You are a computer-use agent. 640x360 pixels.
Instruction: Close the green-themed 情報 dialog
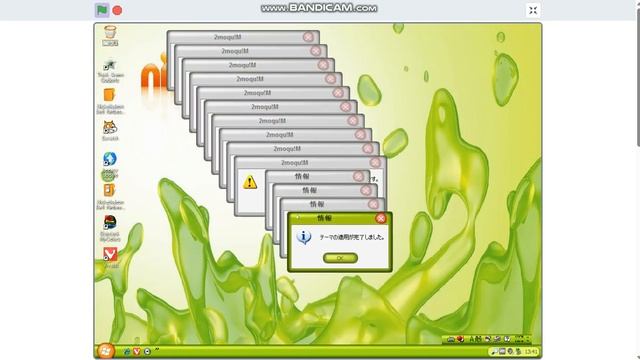pos(381,218)
